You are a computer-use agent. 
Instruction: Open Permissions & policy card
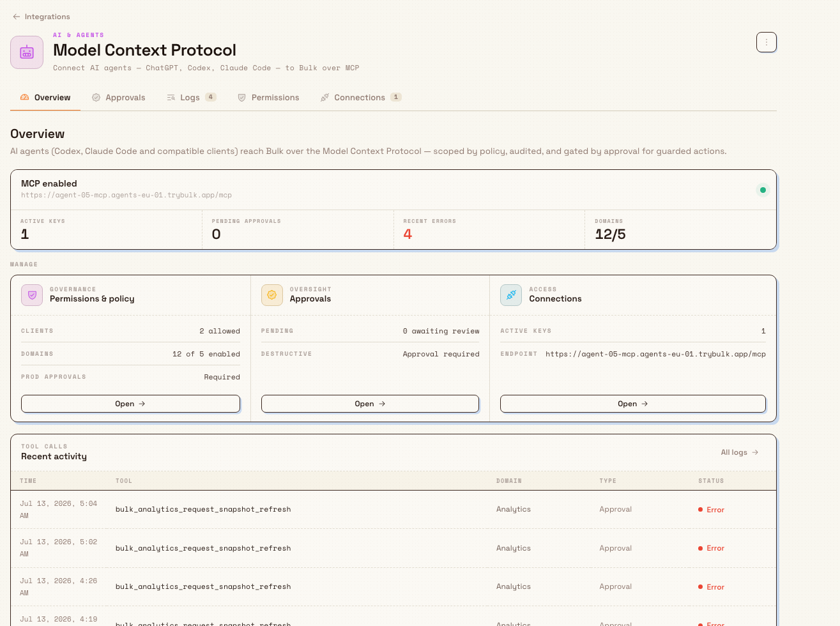tap(130, 404)
